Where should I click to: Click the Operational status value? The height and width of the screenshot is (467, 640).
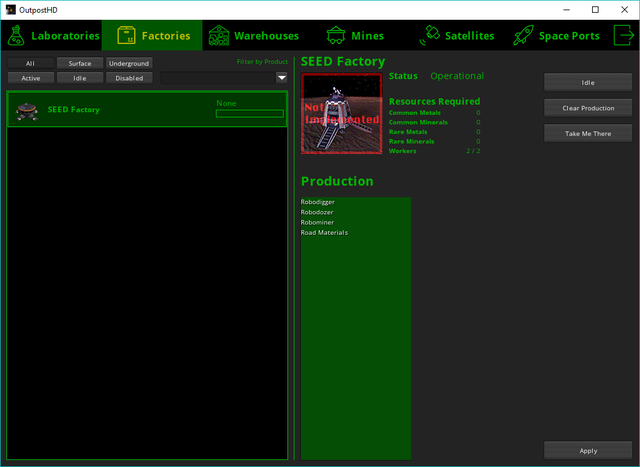pos(457,76)
